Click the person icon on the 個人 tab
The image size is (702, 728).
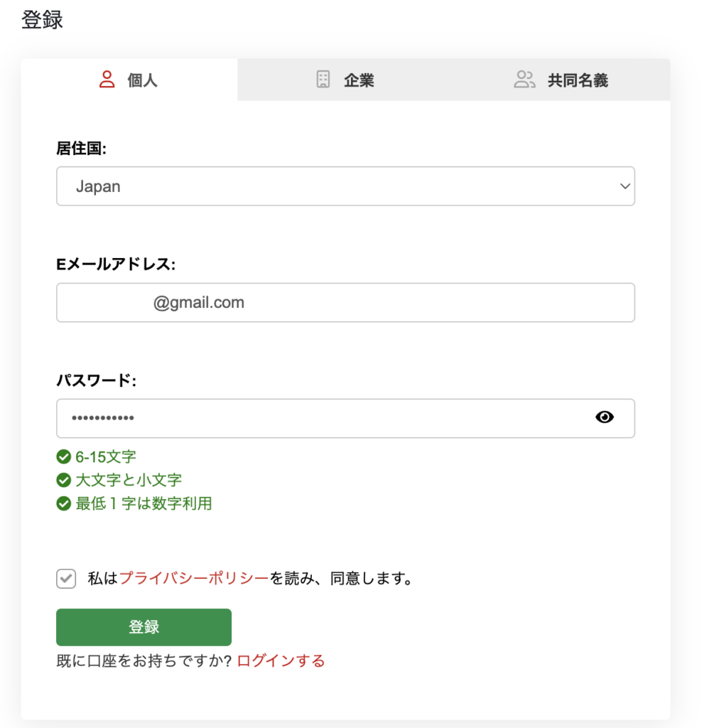click(x=107, y=80)
